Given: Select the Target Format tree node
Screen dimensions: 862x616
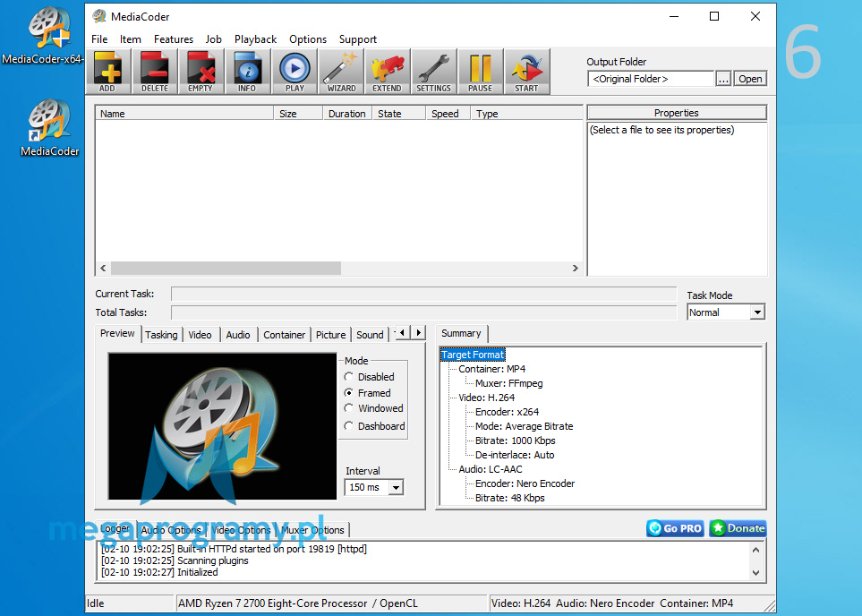Looking at the screenshot, I should click(473, 355).
